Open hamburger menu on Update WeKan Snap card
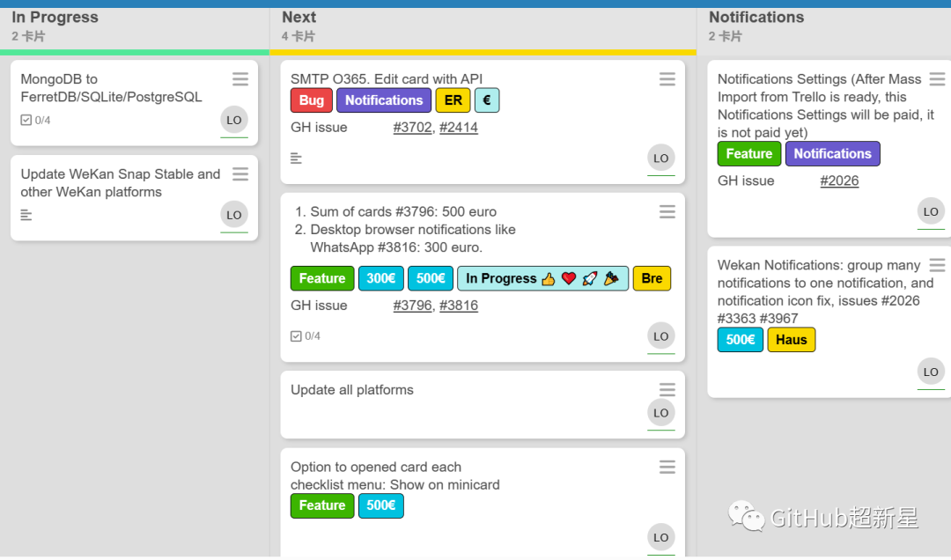This screenshot has width=951, height=560. [240, 174]
